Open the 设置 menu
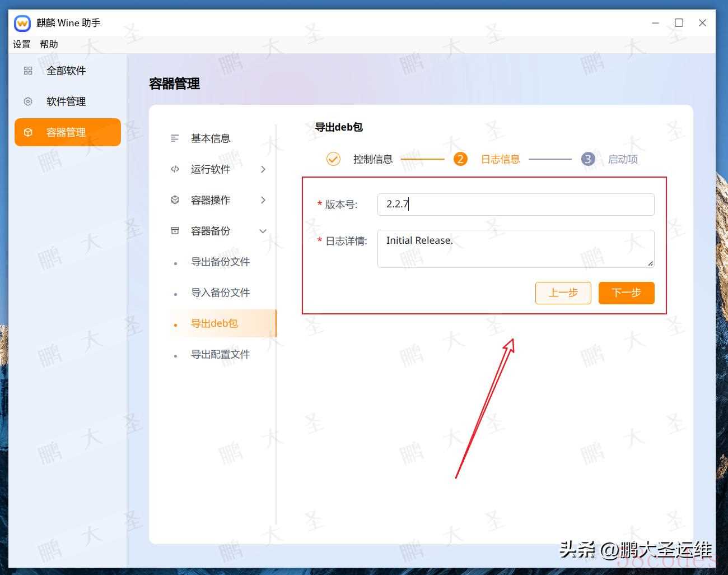 pos(22,44)
